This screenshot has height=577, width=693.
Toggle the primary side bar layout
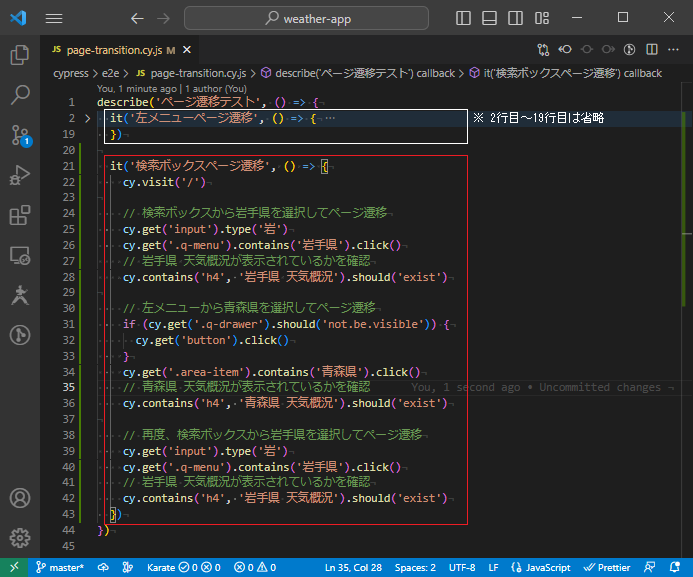(x=463, y=18)
